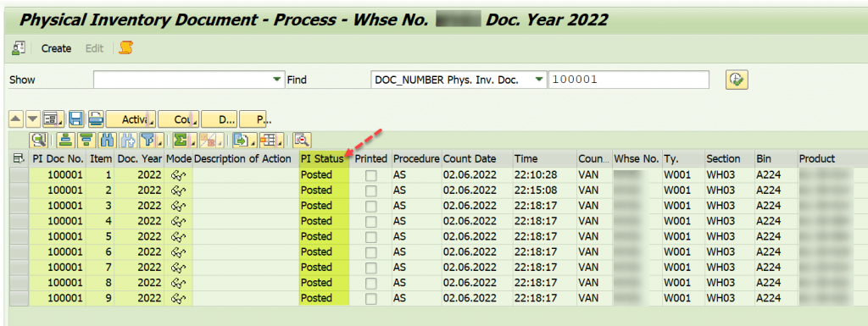Image resolution: width=868 pixels, height=326 pixels.
Task: Open the Show dropdown list
Action: point(277,80)
